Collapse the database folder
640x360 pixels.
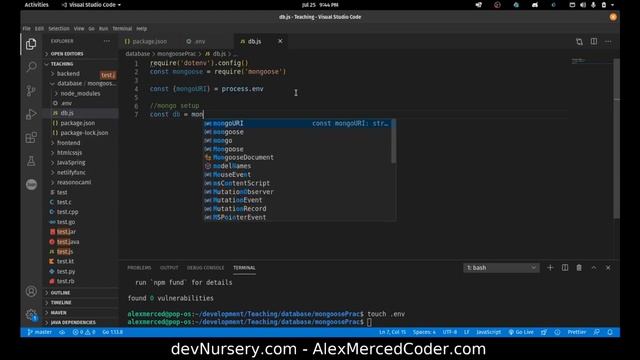[x=84, y=84]
